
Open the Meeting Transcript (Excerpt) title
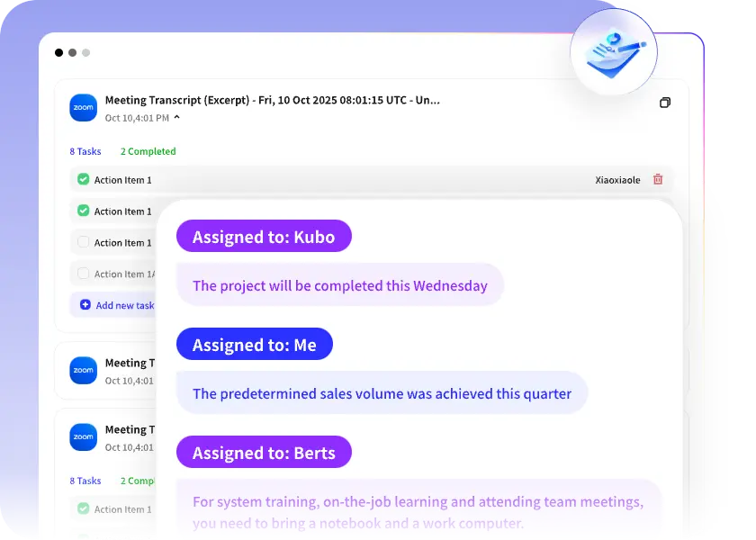click(272, 101)
